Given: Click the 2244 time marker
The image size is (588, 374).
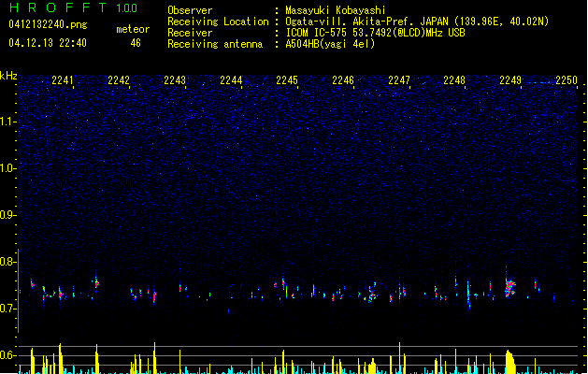Looking at the screenshot, I should (x=231, y=80).
